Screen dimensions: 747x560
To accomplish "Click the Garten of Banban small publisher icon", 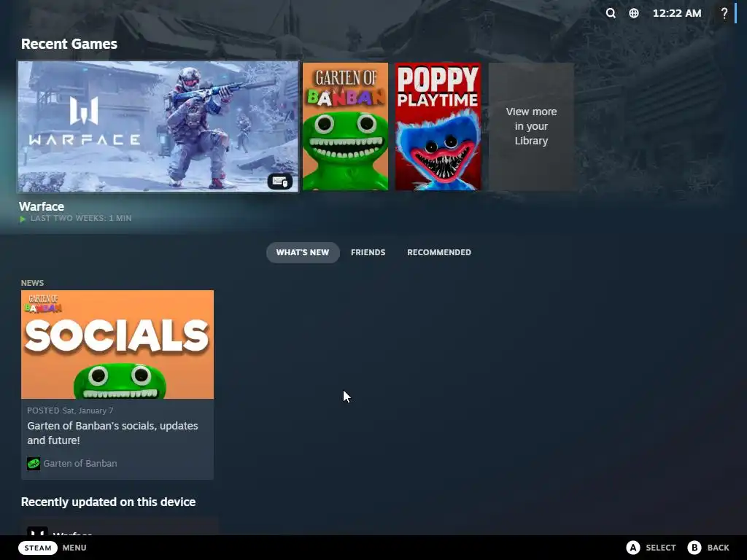I will pos(34,463).
